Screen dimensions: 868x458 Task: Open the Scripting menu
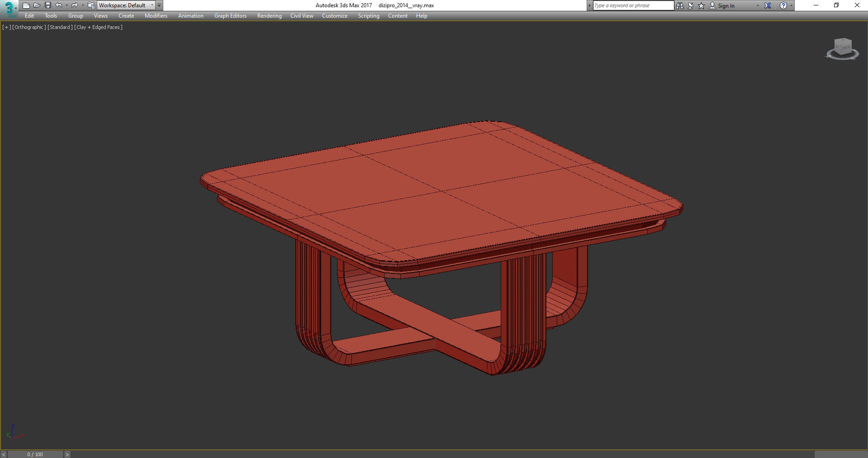pos(369,16)
